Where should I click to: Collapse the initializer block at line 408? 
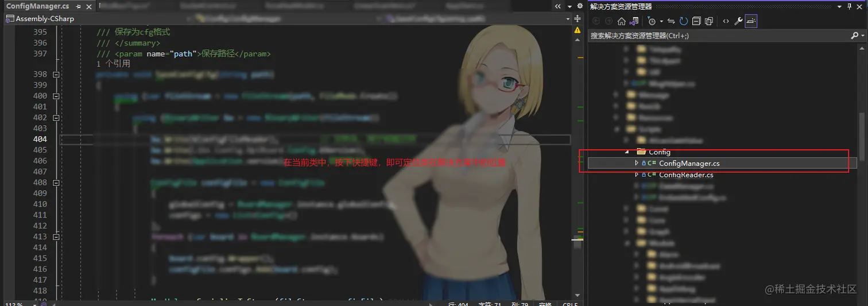tap(56, 183)
